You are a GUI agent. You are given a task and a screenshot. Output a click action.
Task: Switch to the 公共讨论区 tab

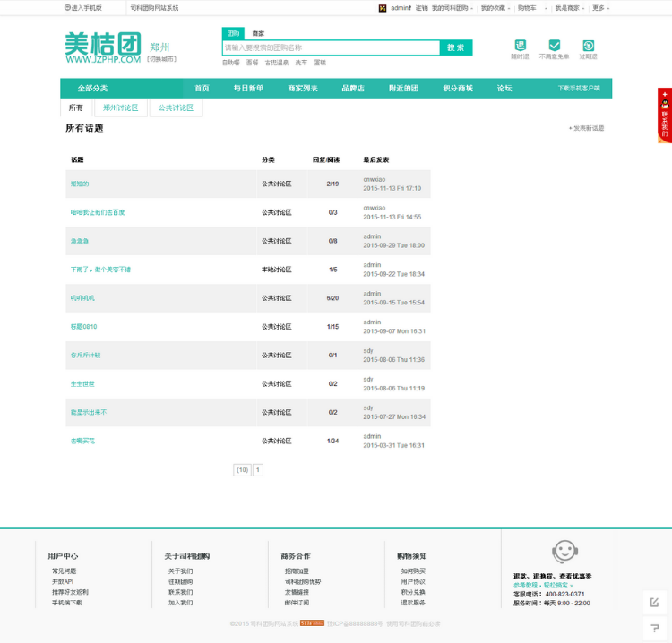coord(176,107)
